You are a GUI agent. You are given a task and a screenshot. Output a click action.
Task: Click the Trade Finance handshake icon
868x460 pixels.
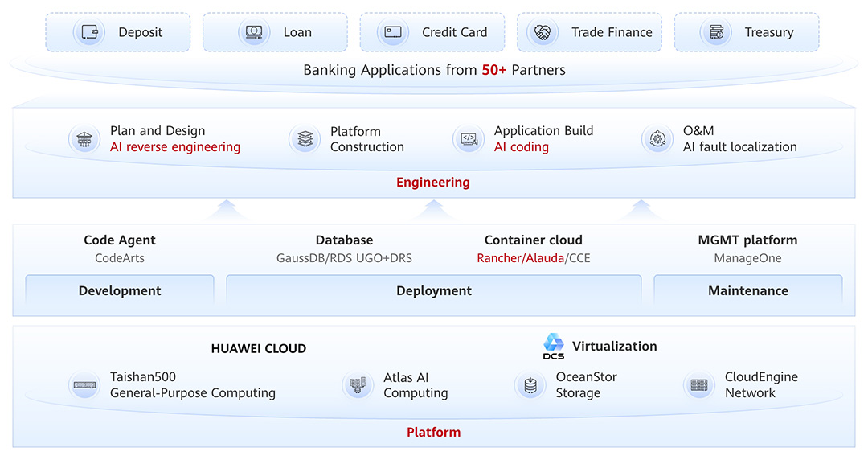coord(542,32)
